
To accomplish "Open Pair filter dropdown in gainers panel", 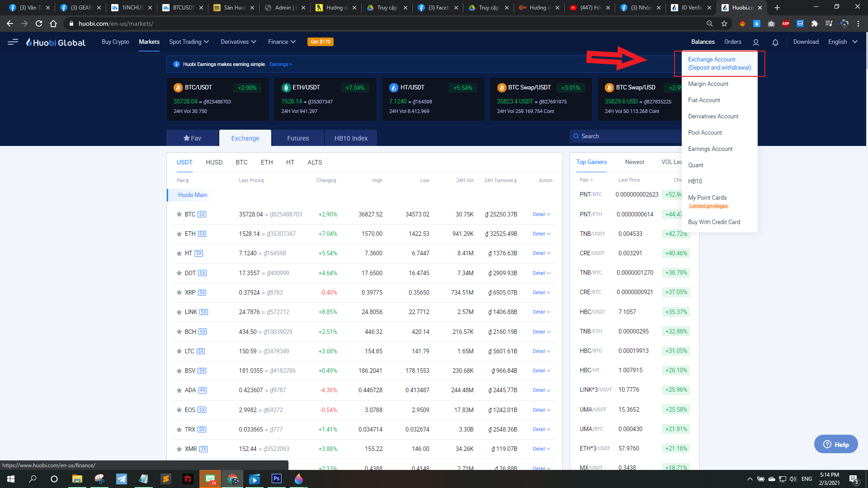I will click(586, 180).
